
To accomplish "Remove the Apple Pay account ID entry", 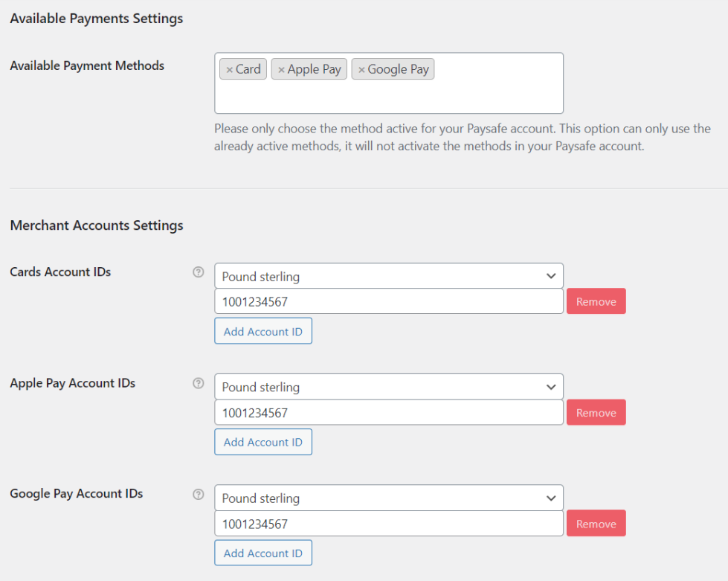I will click(596, 413).
